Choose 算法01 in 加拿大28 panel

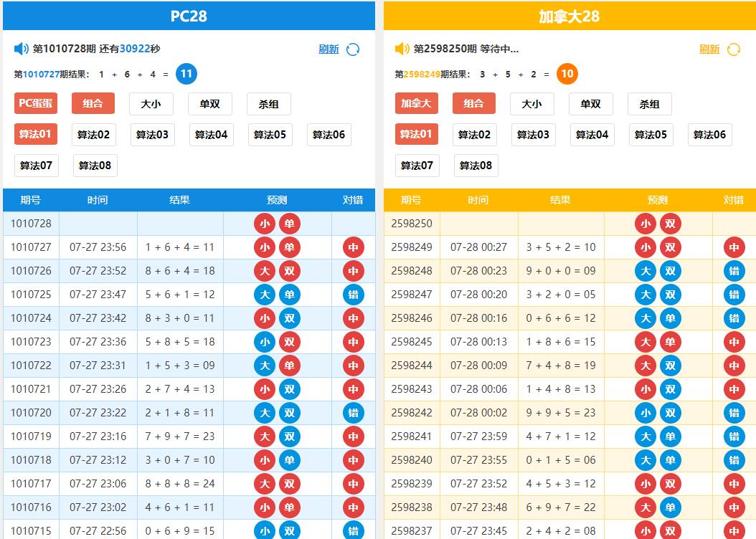(417, 134)
